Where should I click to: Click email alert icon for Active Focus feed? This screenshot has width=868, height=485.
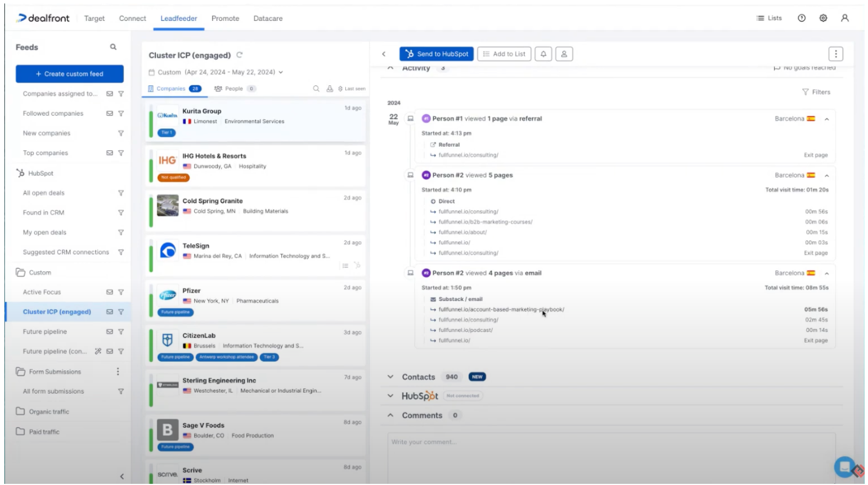110,292
